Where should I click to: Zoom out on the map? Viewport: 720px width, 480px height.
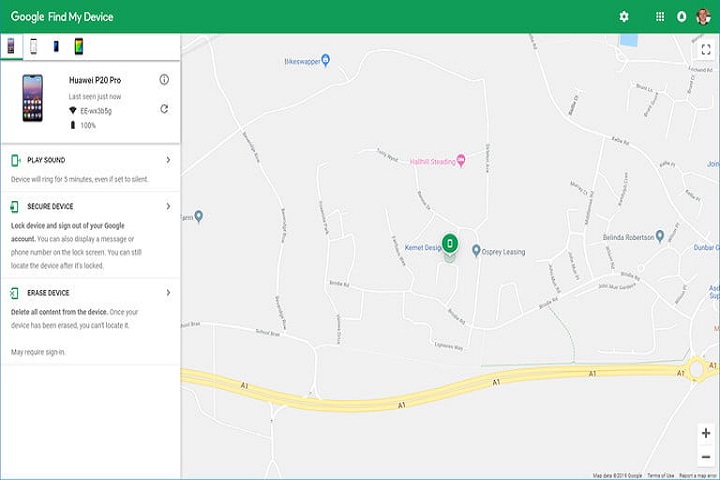pos(706,457)
